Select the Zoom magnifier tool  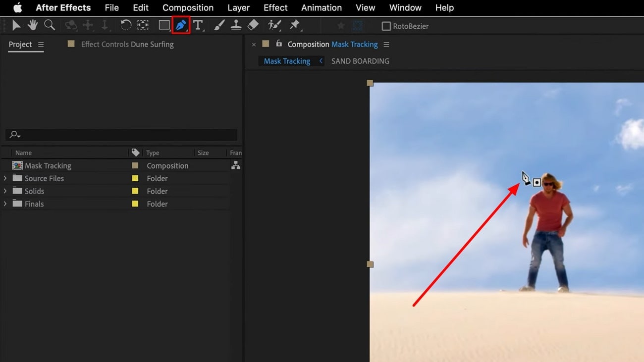pyautogui.click(x=49, y=25)
